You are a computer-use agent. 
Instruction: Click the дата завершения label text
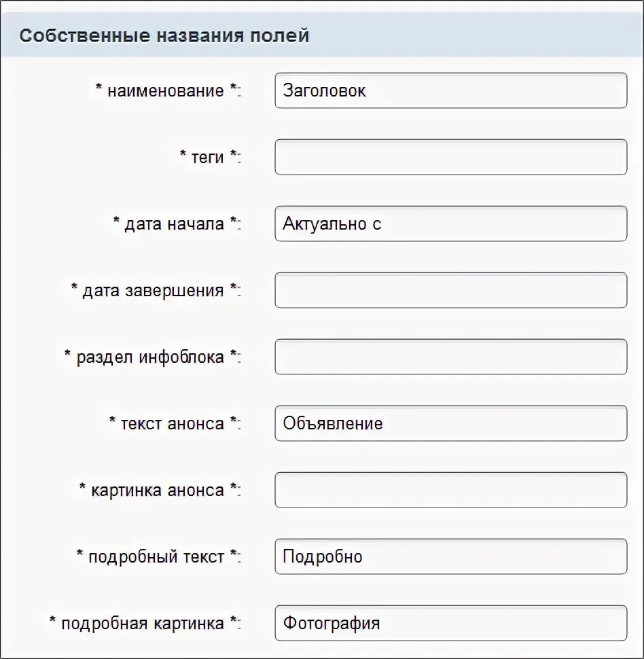(153, 290)
